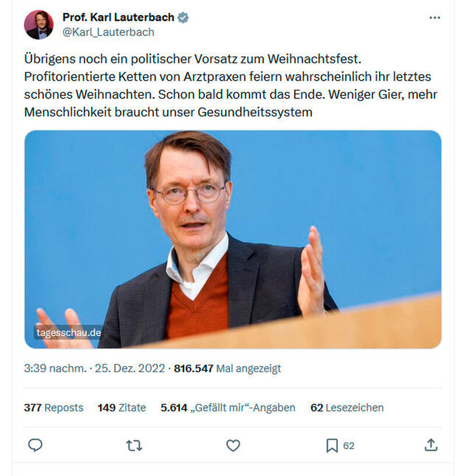The image size is (466, 476).
Task: Open the tagesschau.de article image
Action: pos(233,239)
